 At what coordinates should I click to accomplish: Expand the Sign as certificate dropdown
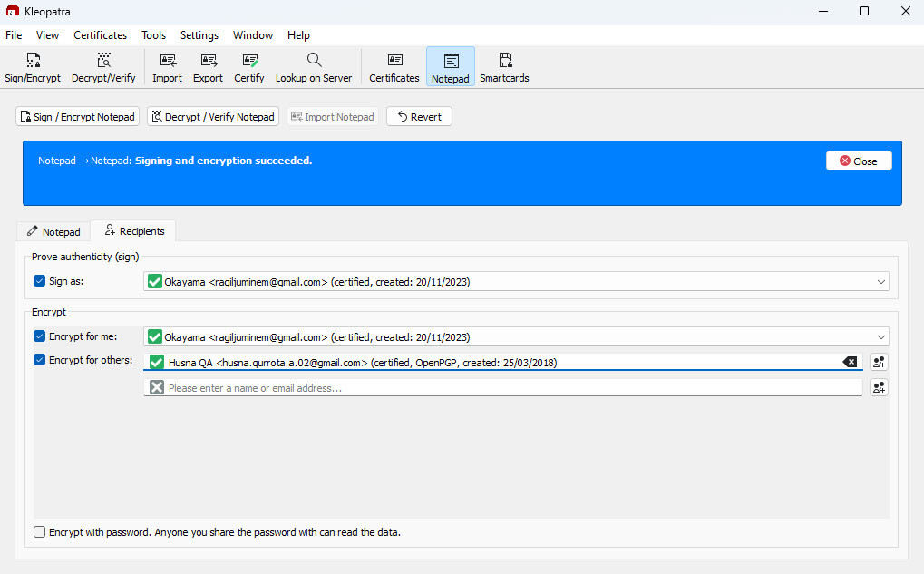point(881,282)
